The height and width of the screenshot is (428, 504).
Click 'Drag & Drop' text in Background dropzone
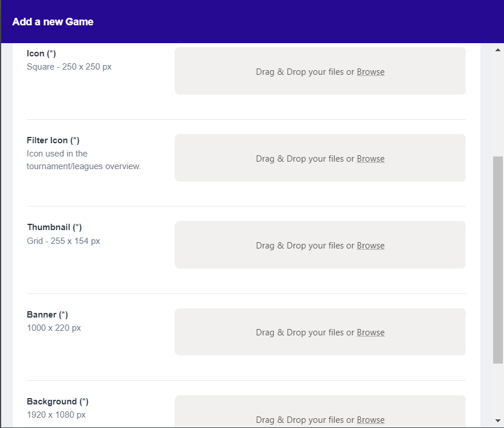(x=300, y=420)
